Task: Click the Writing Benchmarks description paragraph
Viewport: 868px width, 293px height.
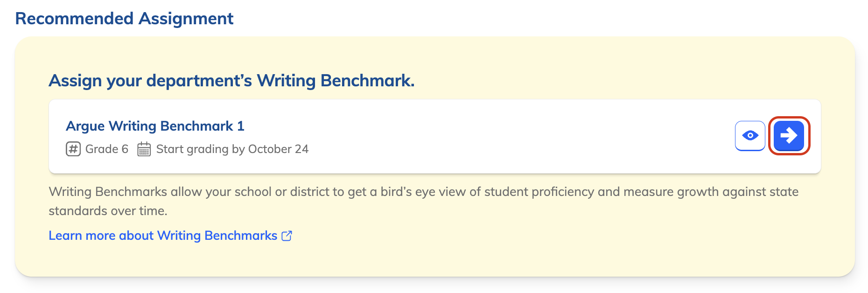Action: 424,201
